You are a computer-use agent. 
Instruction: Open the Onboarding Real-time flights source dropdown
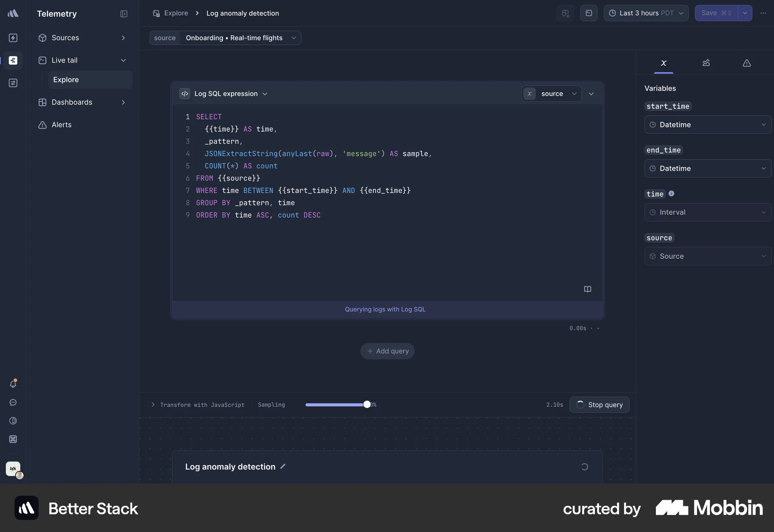pos(241,38)
